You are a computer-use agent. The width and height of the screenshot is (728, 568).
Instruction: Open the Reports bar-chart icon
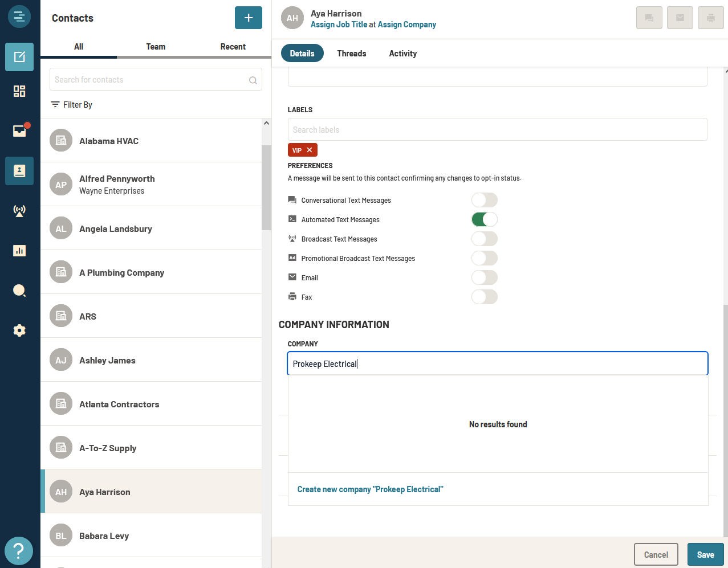19,250
